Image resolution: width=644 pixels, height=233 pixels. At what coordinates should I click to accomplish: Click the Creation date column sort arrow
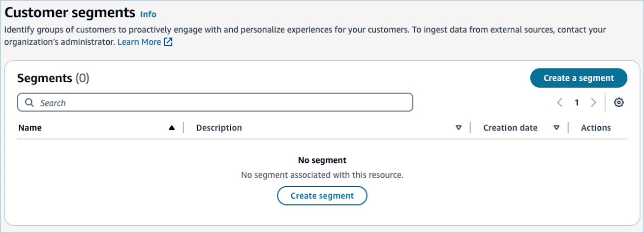(556, 128)
